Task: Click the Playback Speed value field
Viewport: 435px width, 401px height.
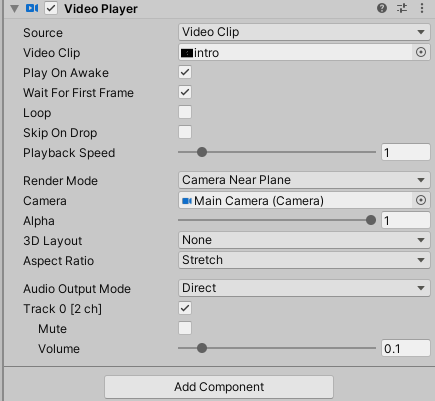Action: point(406,152)
